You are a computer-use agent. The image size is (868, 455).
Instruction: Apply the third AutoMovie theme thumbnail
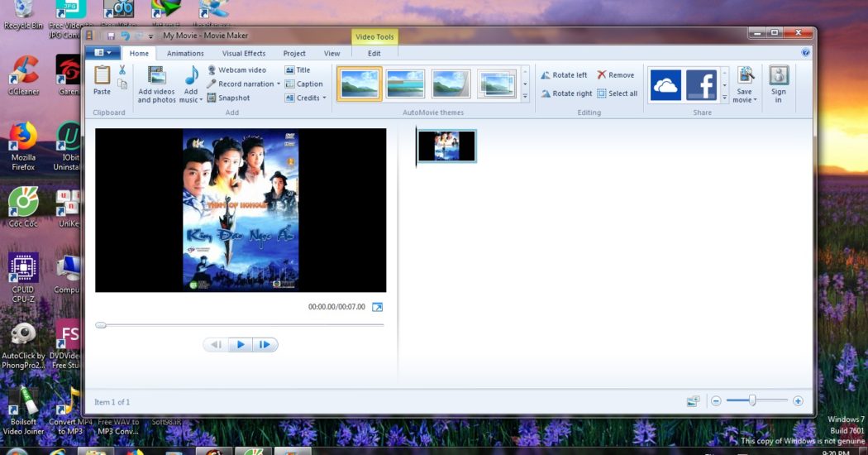click(x=451, y=84)
